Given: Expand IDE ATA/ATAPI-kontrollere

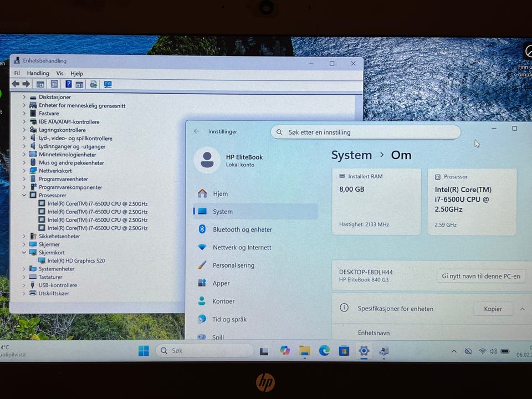Looking at the screenshot, I should 24,121.
